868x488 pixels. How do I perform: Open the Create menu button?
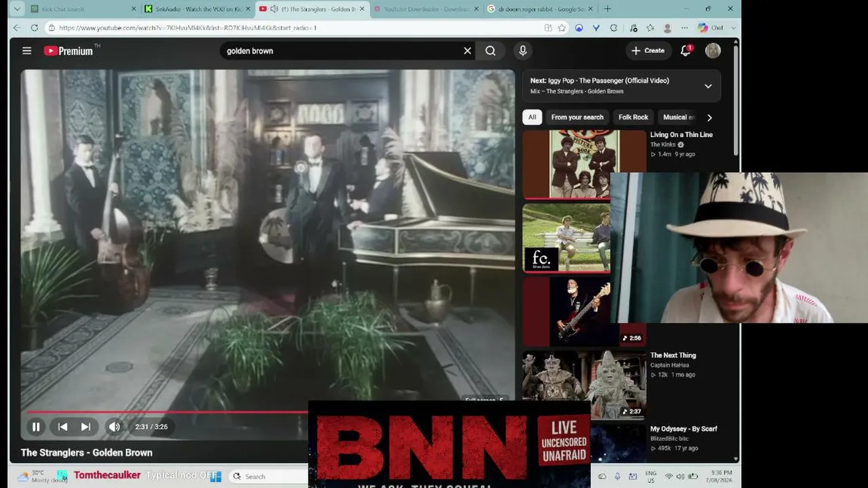tap(648, 51)
